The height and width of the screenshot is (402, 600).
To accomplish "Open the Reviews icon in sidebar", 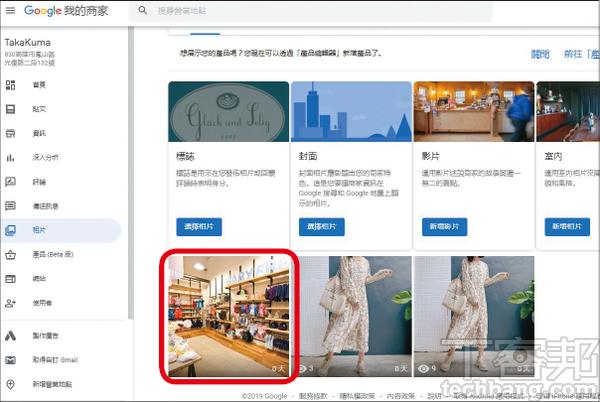I will click(10, 182).
